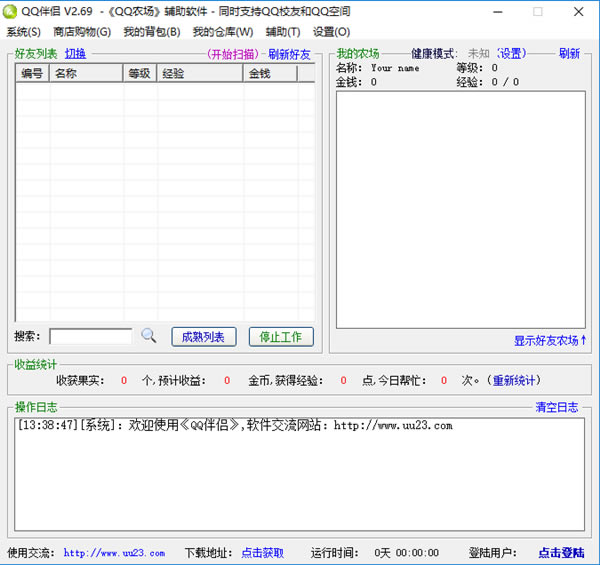Click 切换 link beside friend list
The height and width of the screenshot is (565, 600).
(76, 53)
